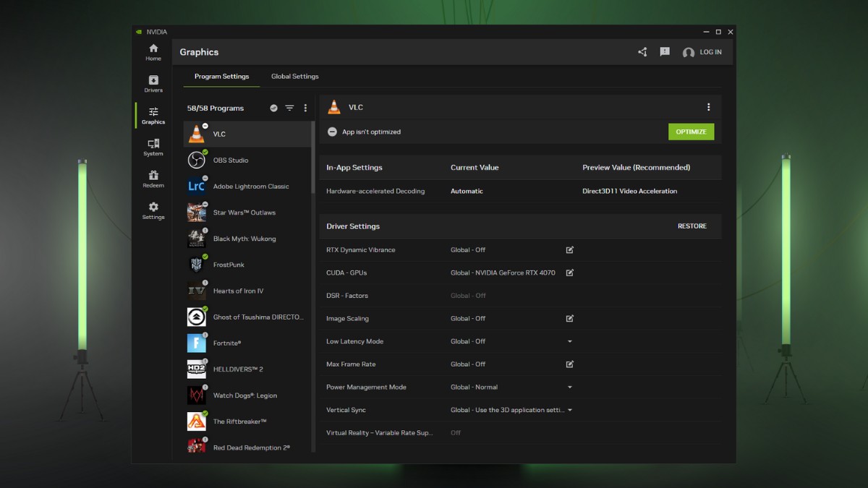
Task: Select OBS Studio in program list
Action: click(247, 160)
